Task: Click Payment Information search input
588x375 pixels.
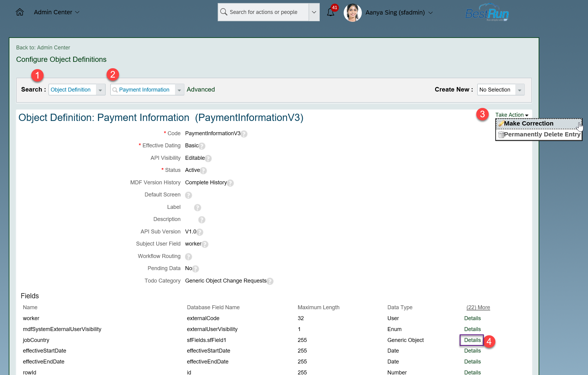Action: point(143,90)
